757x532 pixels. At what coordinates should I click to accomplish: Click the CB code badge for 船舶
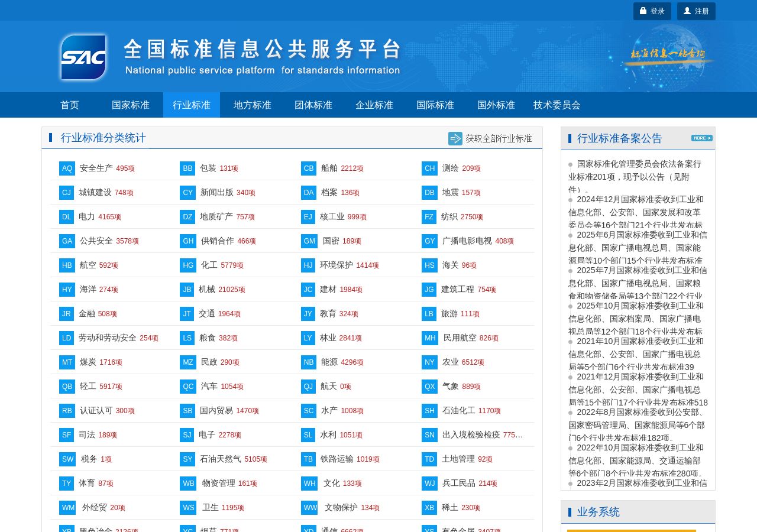[x=309, y=168]
